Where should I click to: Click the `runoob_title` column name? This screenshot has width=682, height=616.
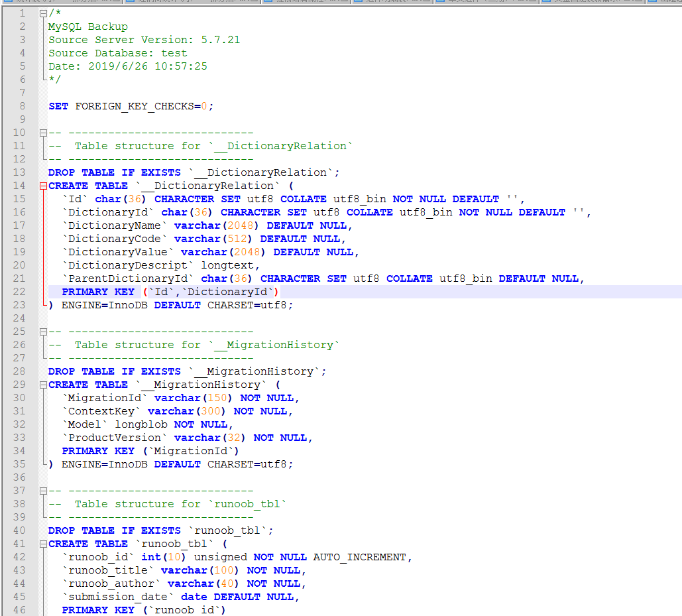point(108,570)
